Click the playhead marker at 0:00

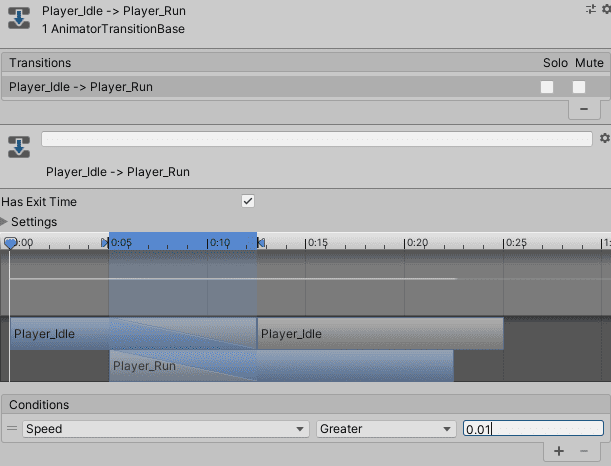coord(10,243)
